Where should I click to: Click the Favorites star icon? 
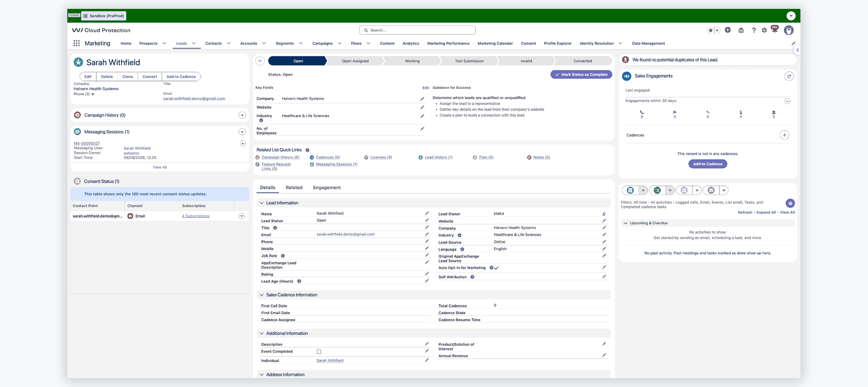click(710, 30)
